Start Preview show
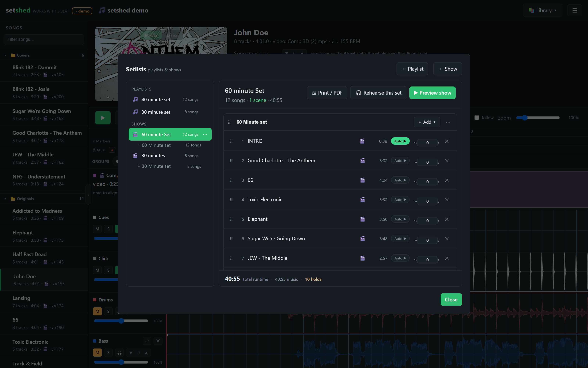The image size is (588, 368). point(433,93)
